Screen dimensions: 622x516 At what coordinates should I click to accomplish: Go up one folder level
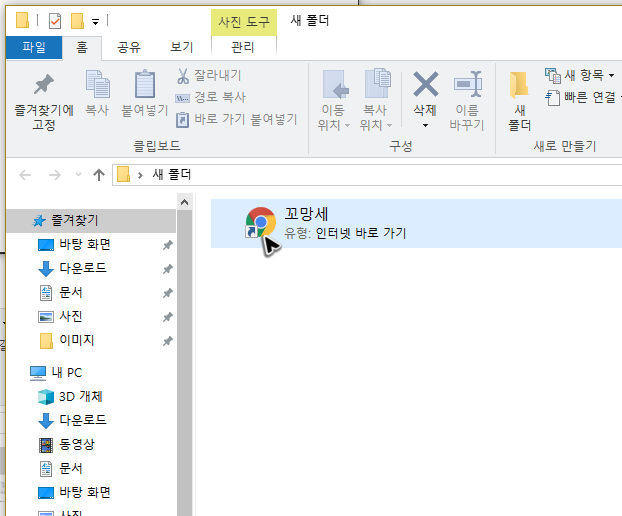coord(99,175)
